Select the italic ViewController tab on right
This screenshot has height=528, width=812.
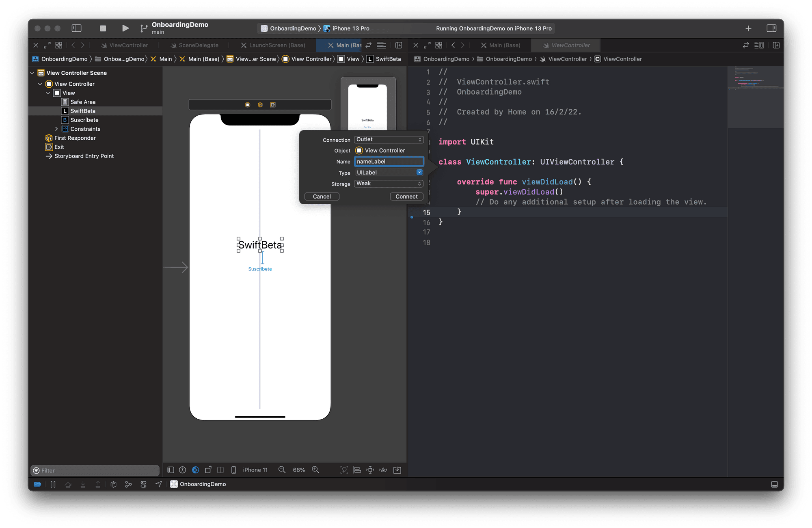pos(566,45)
